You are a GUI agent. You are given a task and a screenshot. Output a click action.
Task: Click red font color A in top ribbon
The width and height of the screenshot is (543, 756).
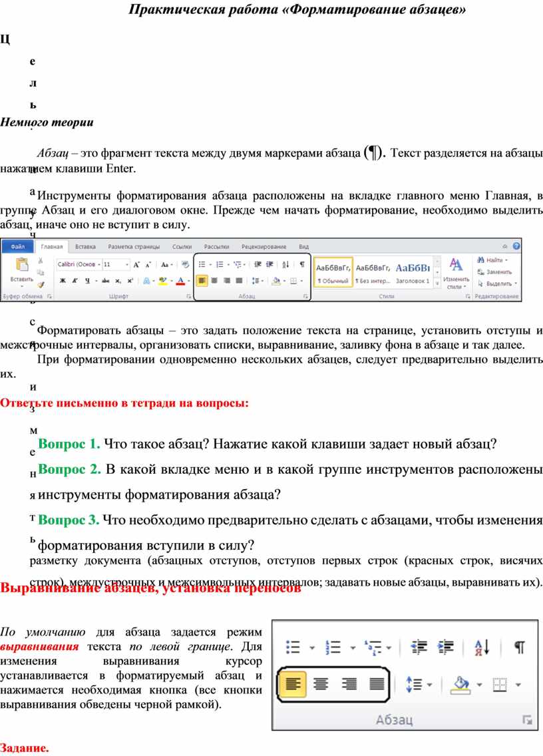(x=181, y=281)
